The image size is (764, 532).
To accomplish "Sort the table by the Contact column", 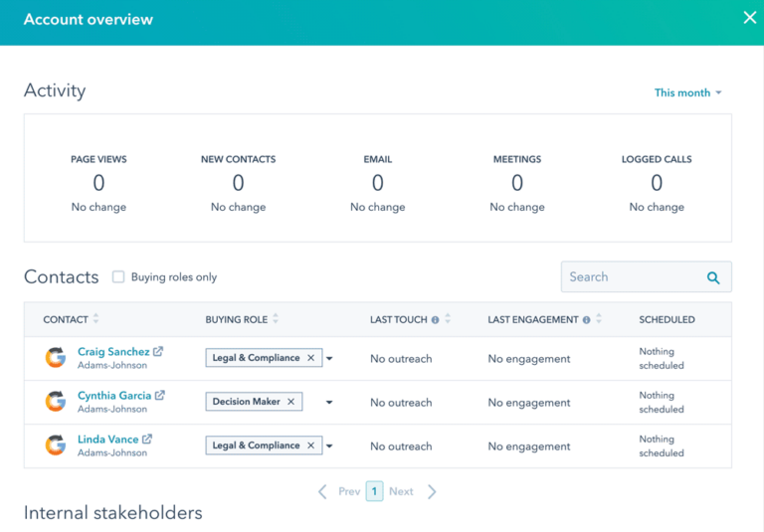I will pyautogui.click(x=95, y=319).
